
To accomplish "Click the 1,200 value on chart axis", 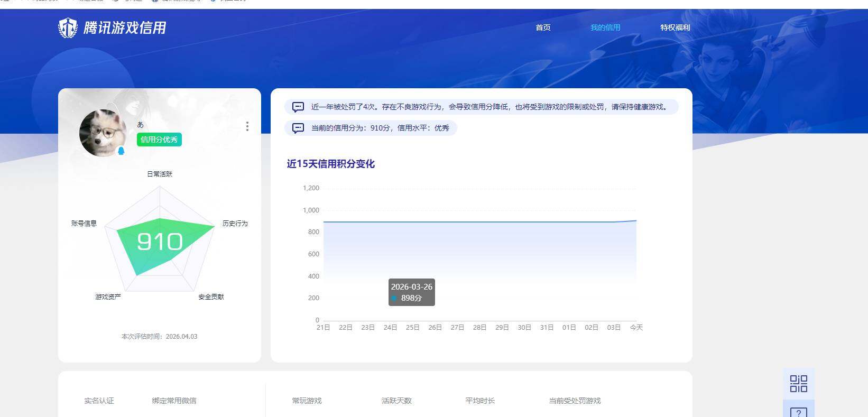I will point(311,188).
